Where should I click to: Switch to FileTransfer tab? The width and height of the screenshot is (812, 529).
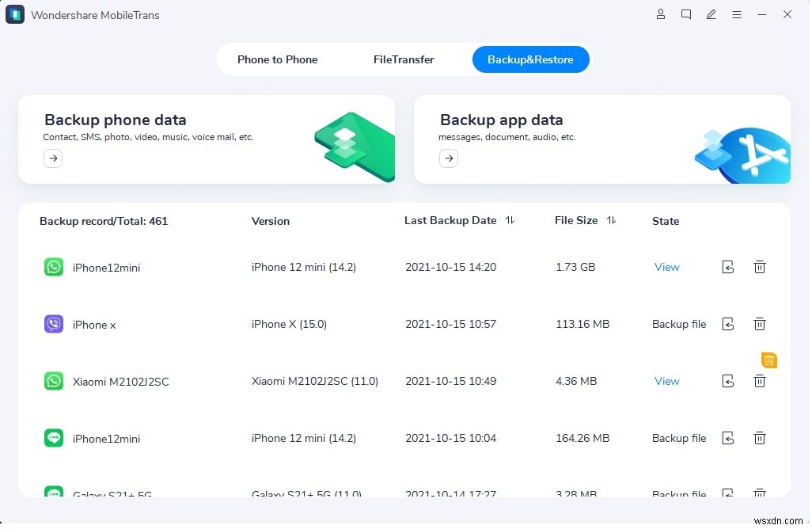pos(404,59)
